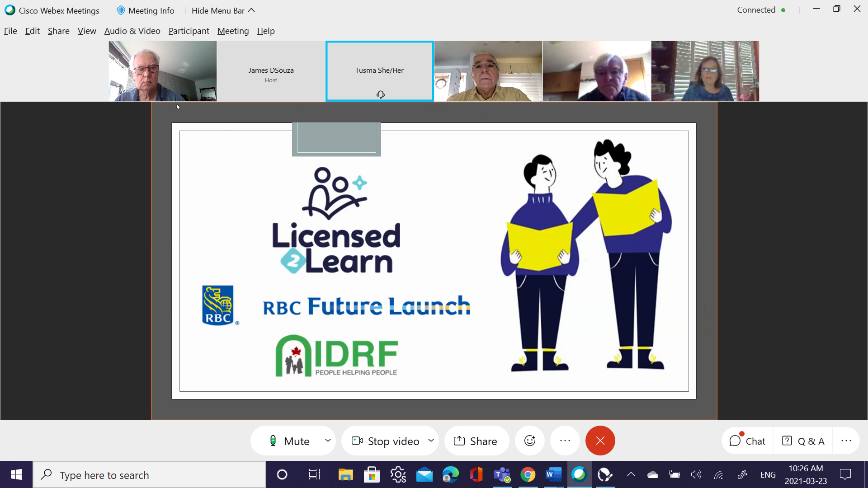Expand video options arrow beside Stop video
Screen dimensions: 868x488
431,441
